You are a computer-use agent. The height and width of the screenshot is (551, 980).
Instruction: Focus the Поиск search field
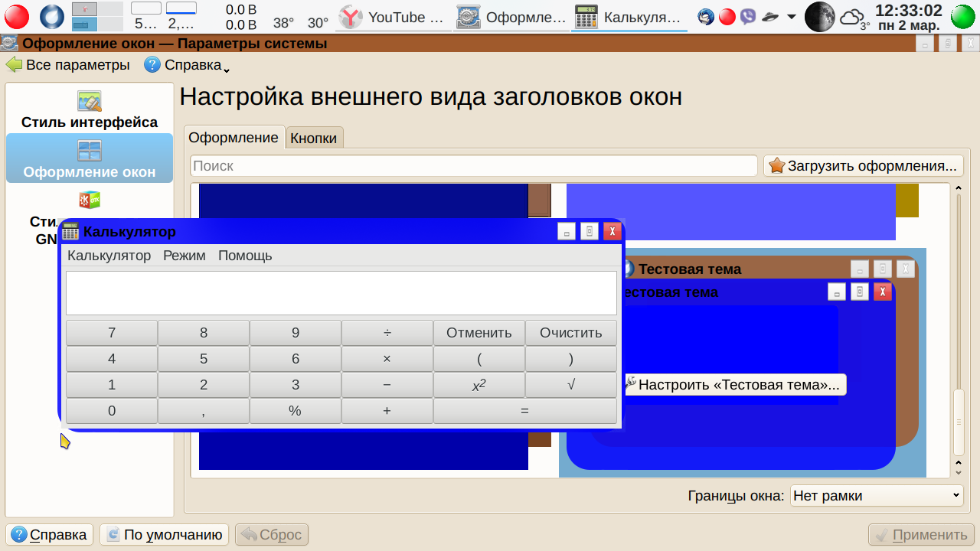click(474, 166)
